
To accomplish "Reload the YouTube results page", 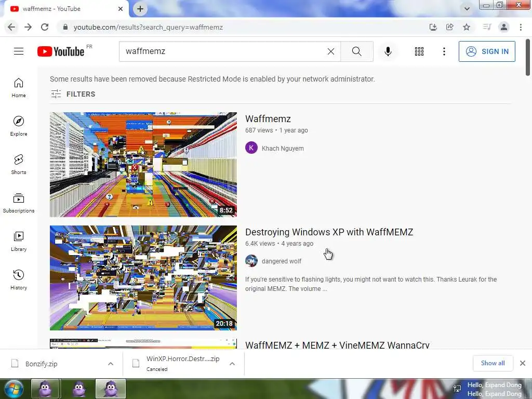I will tap(45, 27).
